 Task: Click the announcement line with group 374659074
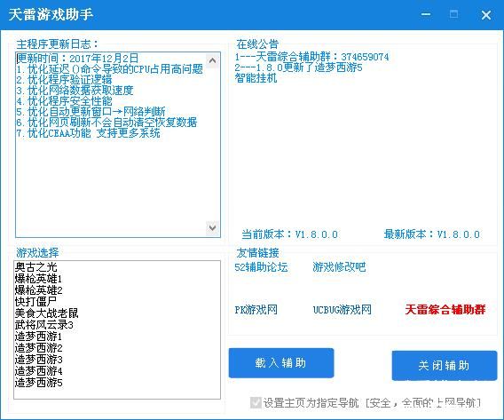click(x=311, y=57)
